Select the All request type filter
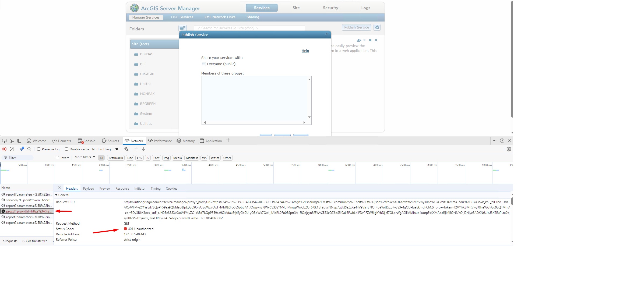This screenshot has height=294, width=644. (x=101, y=158)
